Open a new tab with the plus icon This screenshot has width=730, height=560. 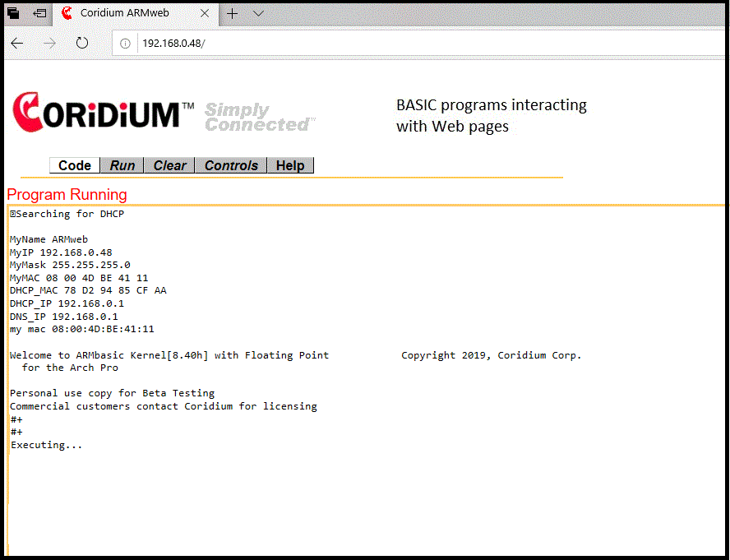click(x=233, y=13)
